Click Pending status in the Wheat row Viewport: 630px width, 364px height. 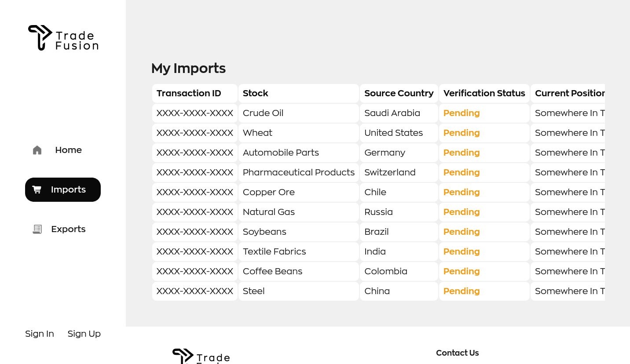tap(462, 133)
